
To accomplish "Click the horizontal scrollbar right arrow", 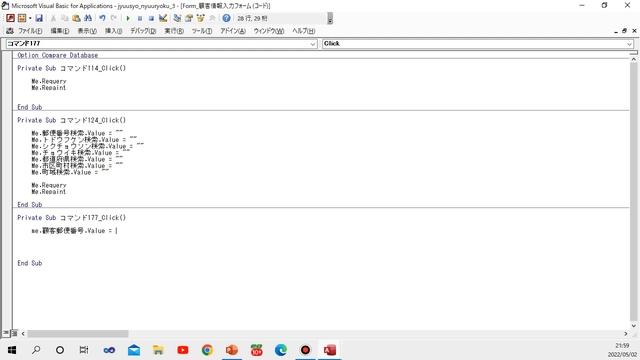I will pyautogui.click(x=626, y=333).
